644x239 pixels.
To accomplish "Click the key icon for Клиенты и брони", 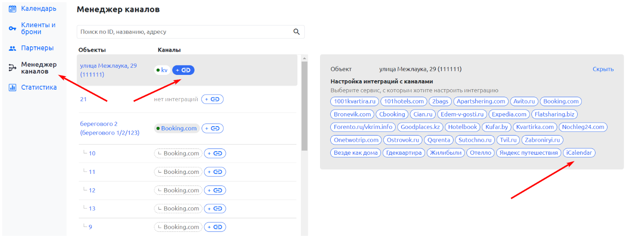I will (12, 29).
